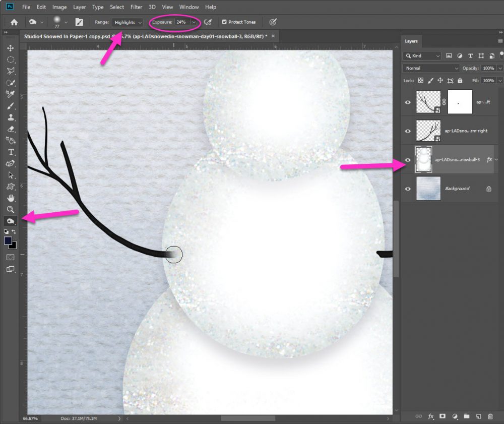
Task: Click the delete layer trash icon
Action: click(x=490, y=416)
